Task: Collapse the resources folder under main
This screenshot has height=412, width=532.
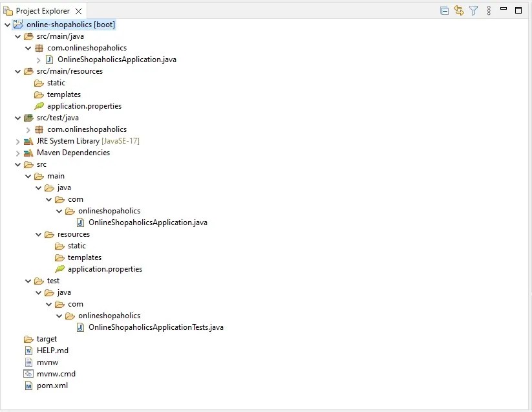Action: 38,234
